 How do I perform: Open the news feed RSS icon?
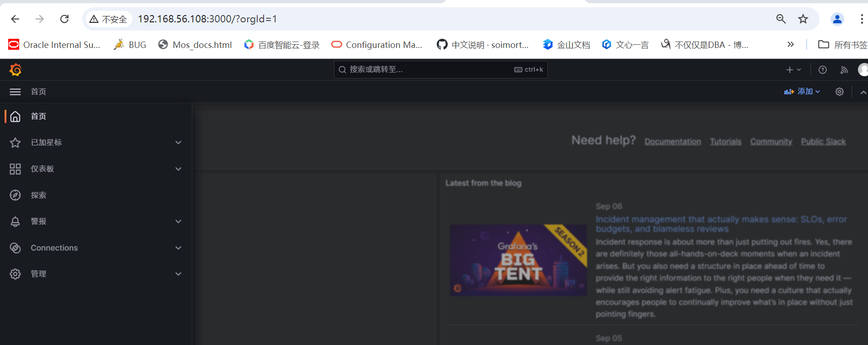click(x=844, y=70)
